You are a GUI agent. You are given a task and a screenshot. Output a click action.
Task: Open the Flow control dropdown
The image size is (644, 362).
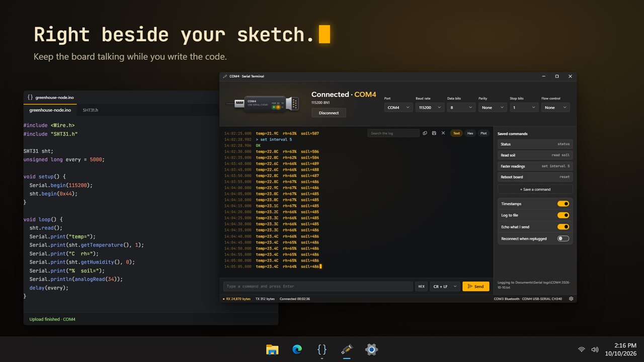click(x=555, y=107)
